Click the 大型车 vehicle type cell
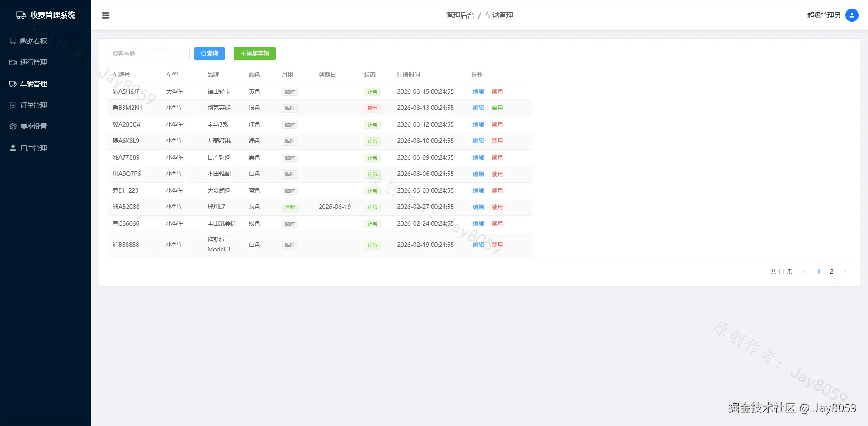This screenshot has height=426, width=868. [x=175, y=91]
